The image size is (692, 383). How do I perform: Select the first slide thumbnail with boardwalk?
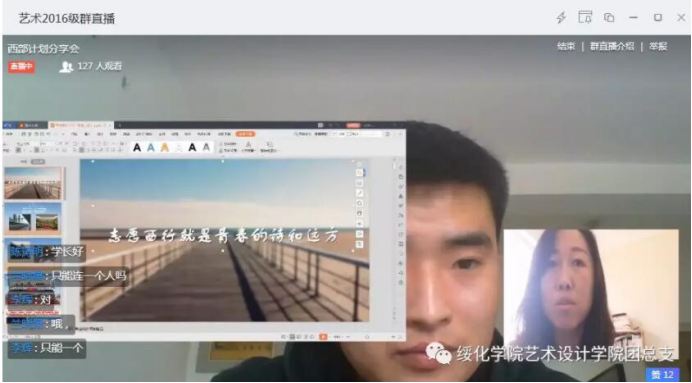33,183
